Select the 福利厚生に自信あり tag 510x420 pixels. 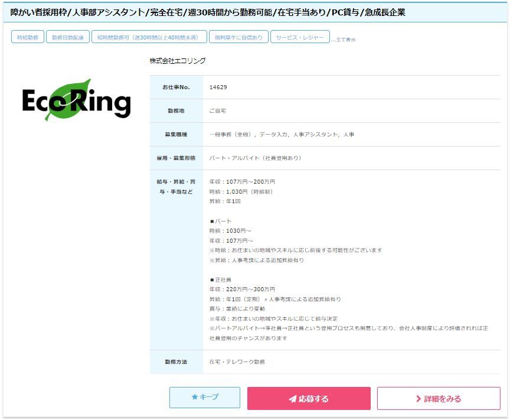(x=238, y=37)
